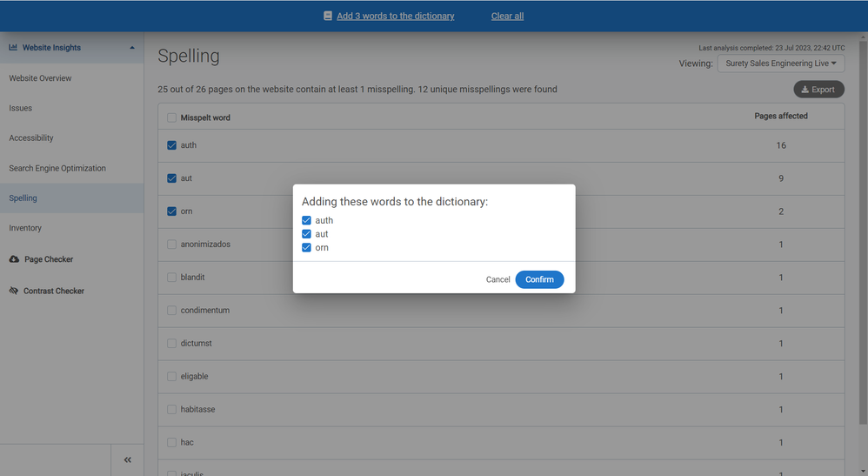Open Accessibility section
The height and width of the screenshot is (476, 868).
tap(31, 138)
